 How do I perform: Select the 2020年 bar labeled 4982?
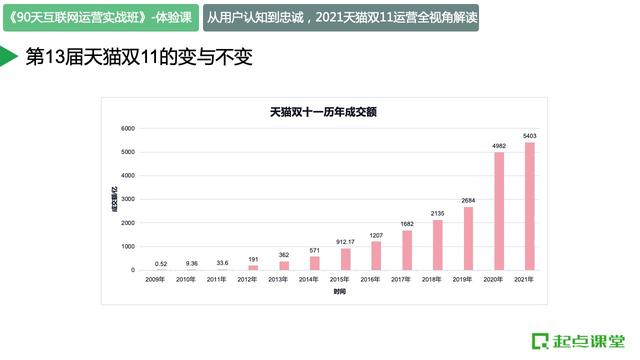click(499, 211)
